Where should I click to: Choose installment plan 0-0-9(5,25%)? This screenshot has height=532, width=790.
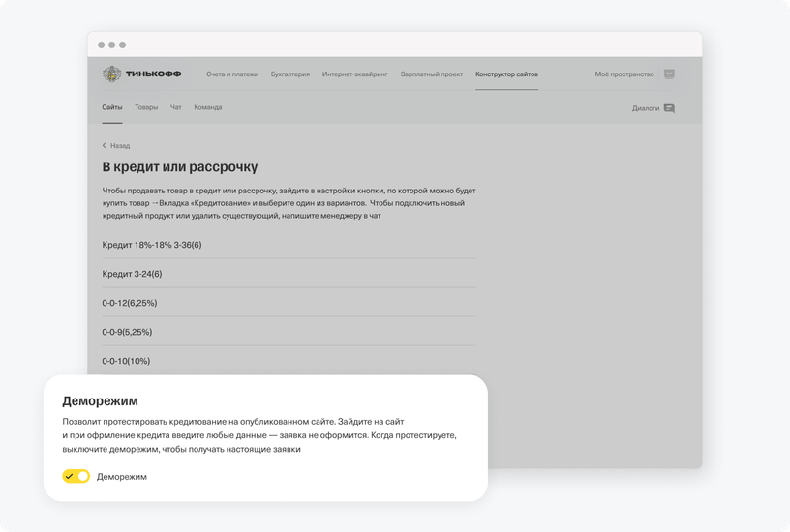tap(289, 332)
